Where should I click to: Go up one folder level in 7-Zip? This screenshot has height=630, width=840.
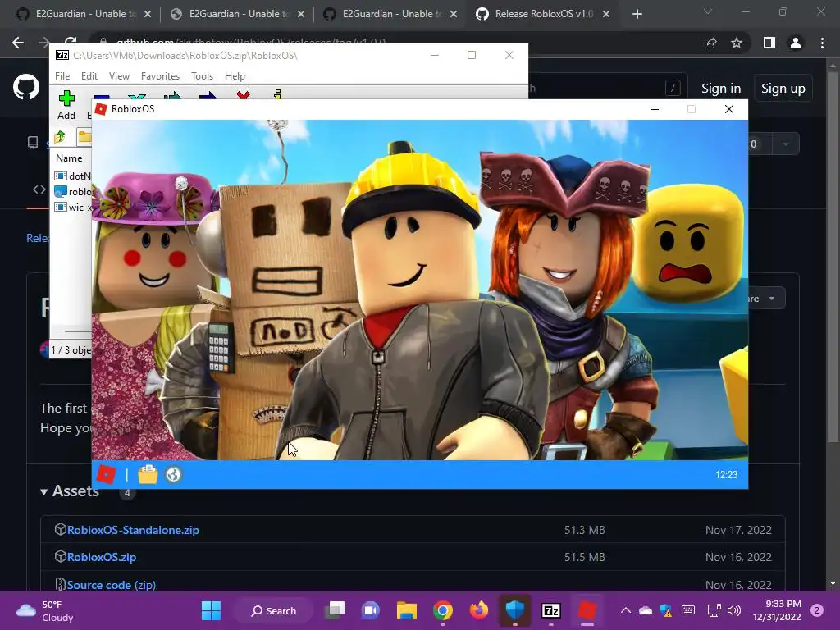click(x=60, y=137)
